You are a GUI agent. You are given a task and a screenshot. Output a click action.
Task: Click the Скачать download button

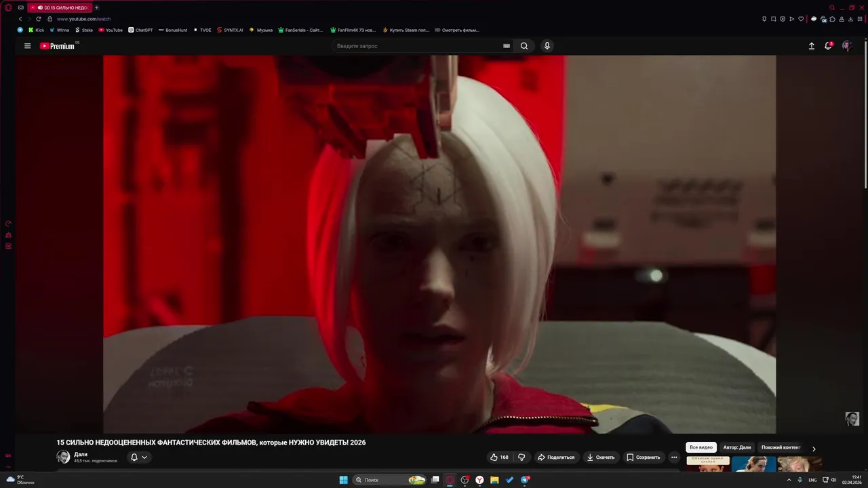tap(601, 457)
